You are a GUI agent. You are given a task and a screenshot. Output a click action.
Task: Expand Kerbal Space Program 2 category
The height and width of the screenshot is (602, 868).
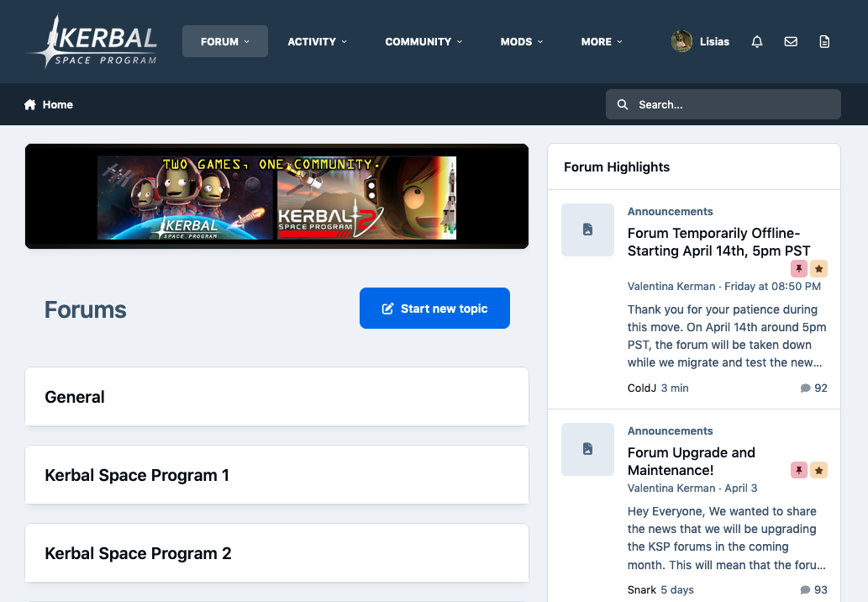[276, 552]
